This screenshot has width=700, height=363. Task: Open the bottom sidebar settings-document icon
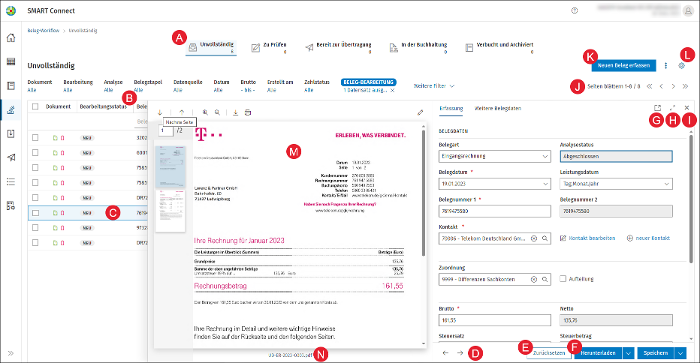tap(11, 205)
